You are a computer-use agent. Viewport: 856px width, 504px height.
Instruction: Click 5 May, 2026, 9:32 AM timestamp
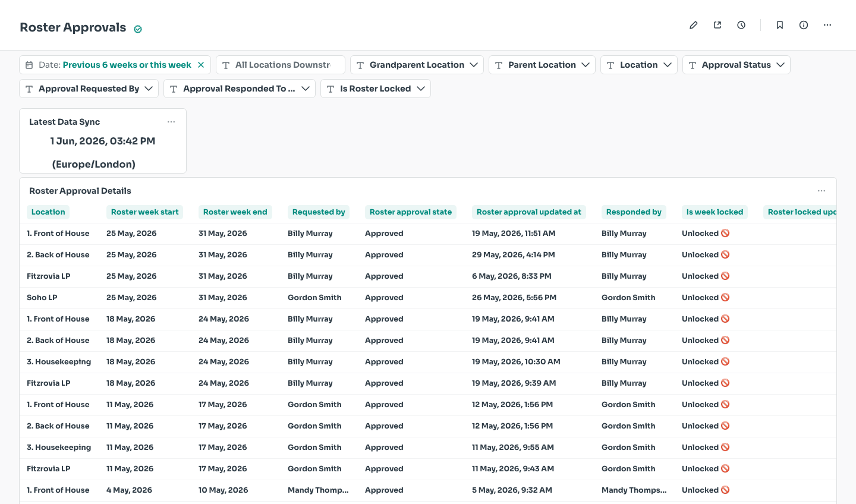512,490
